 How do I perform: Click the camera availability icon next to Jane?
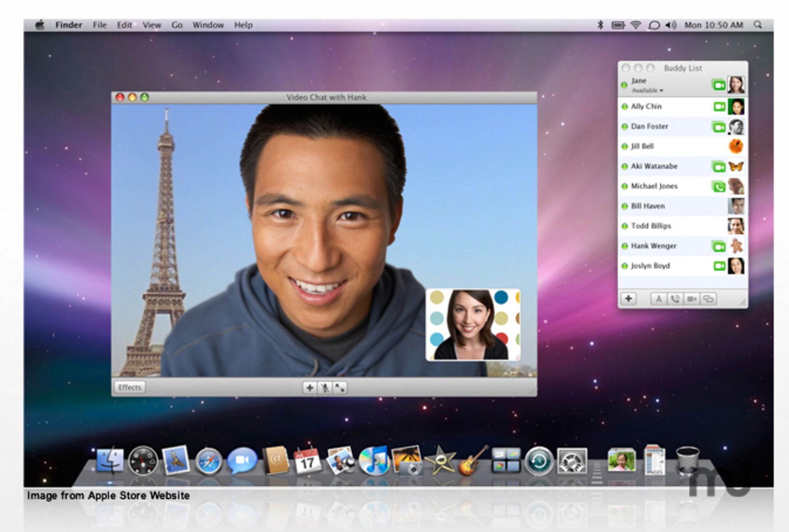click(718, 84)
